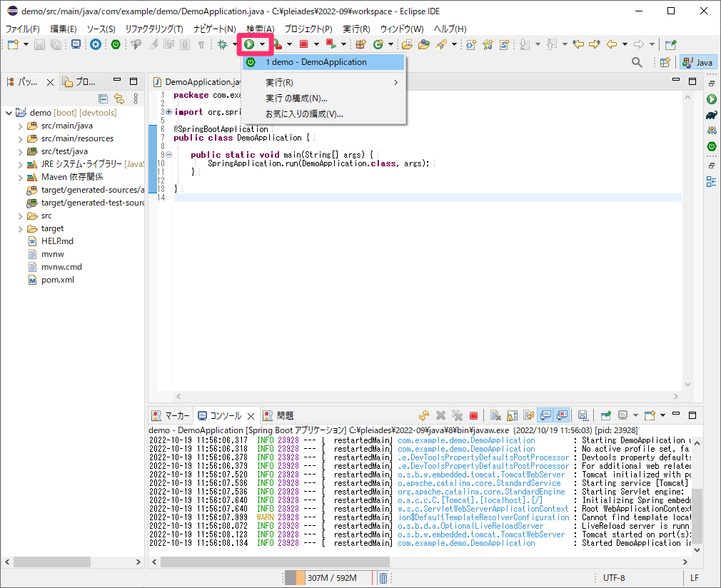Click the console horizontal scrollbar thumb
This screenshot has width=721, height=588.
(x=275, y=562)
